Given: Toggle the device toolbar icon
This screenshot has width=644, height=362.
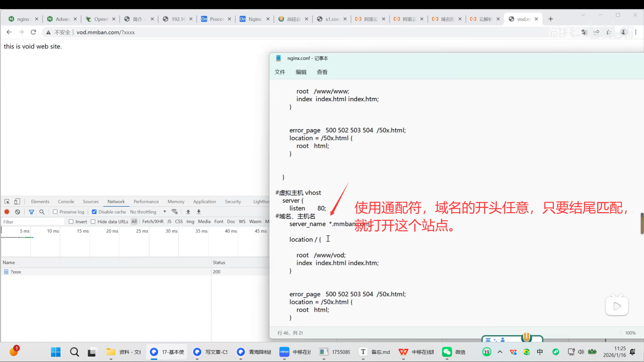Looking at the screenshot, I should pos(17,201).
